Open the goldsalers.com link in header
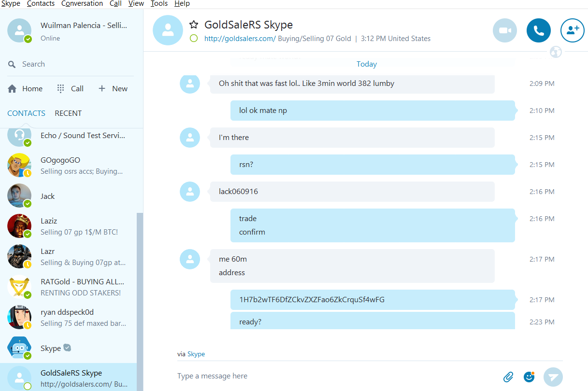 click(240, 39)
